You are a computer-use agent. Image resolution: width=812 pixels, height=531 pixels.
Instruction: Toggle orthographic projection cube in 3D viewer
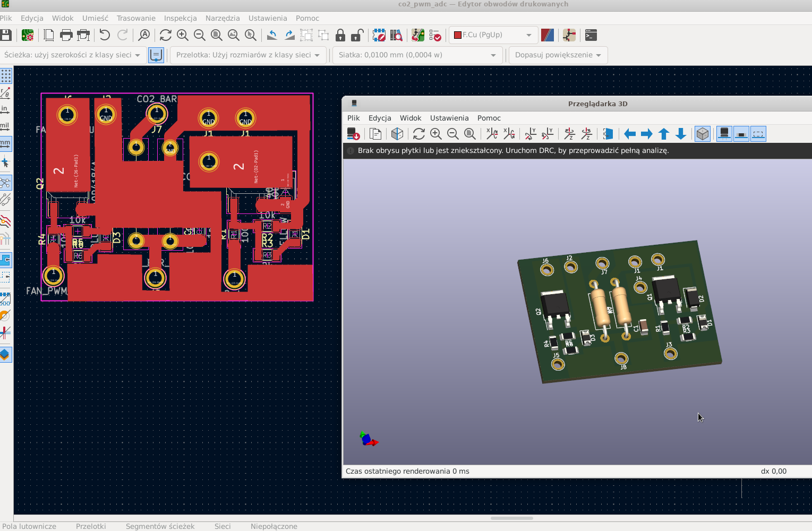pyautogui.click(x=702, y=134)
